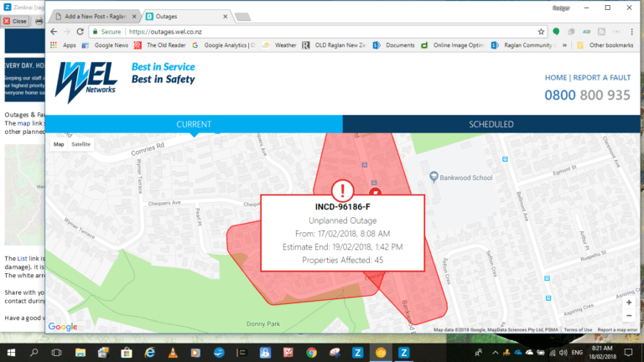Click the red exclamation outage marker

(342, 190)
